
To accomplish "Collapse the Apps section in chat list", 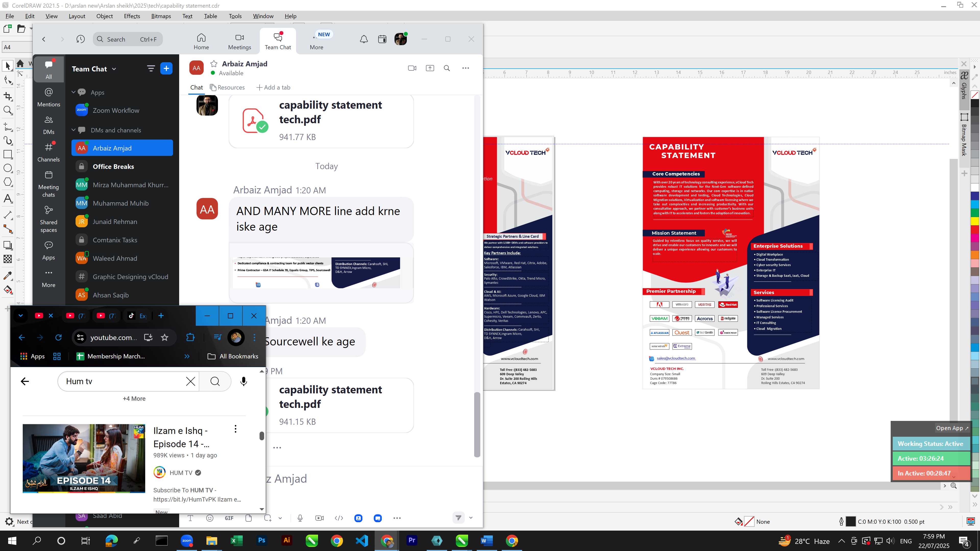I will coord(73,92).
